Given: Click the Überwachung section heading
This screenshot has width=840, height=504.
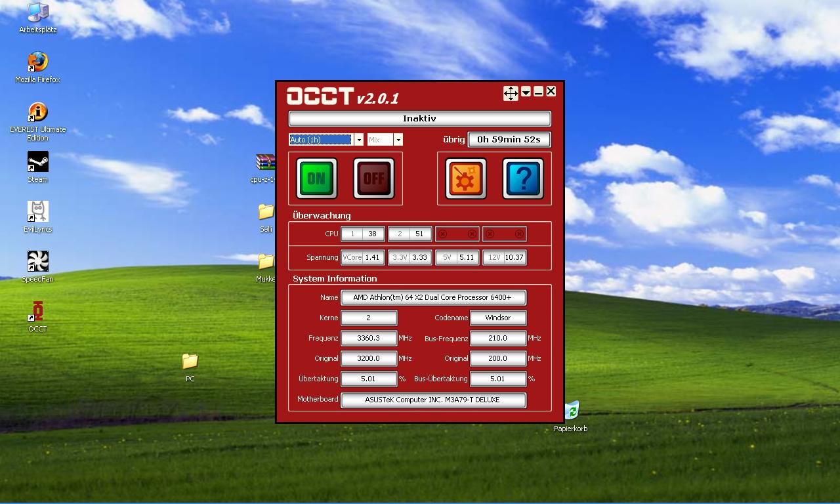Looking at the screenshot, I should tap(322, 215).
